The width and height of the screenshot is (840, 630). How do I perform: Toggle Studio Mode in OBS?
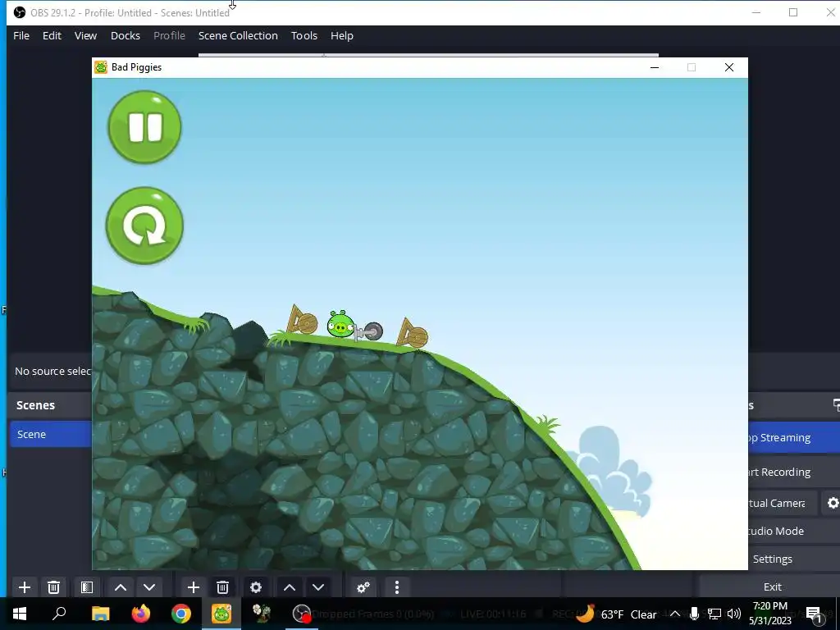pos(794,531)
